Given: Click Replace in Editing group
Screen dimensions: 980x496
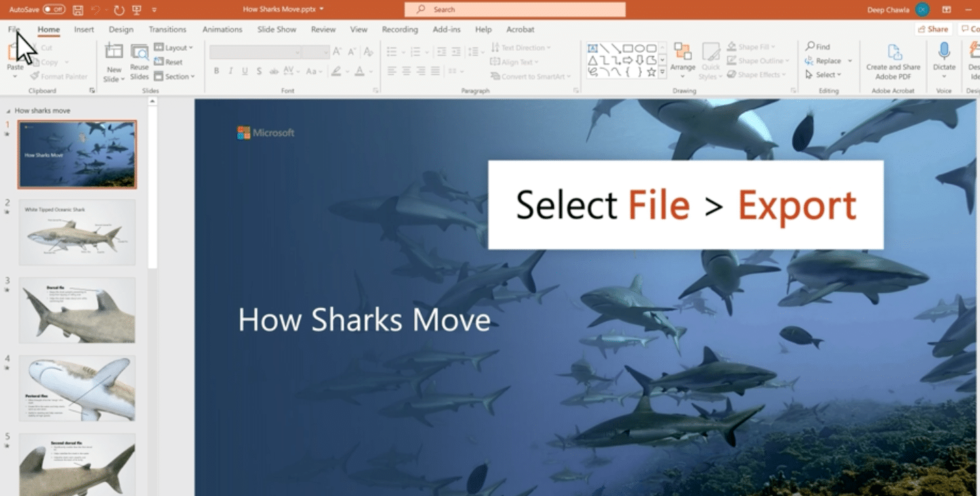Looking at the screenshot, I should tap(823, 61).
